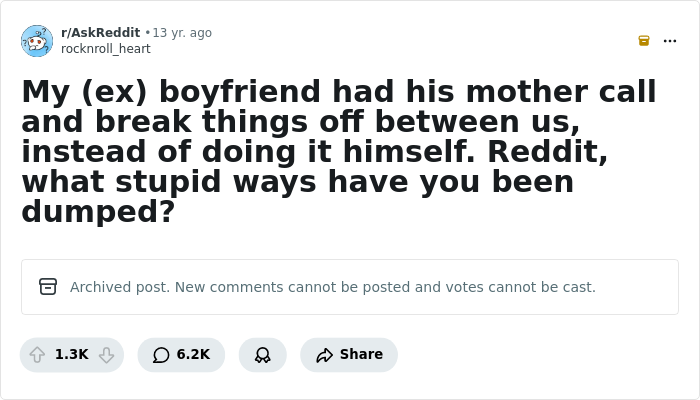
Task: Click the "Archived post" notice text
Action: click(x=332, y=287)
